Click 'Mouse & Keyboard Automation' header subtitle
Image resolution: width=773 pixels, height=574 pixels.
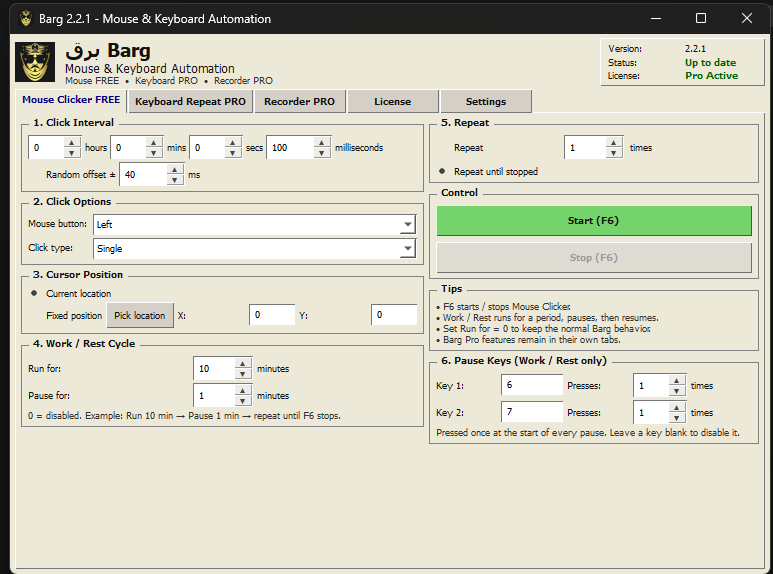click(x=150, y=69)
